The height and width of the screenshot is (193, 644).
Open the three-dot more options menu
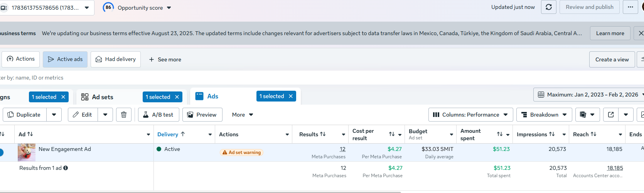pyautogui.click(x=630, y=7)
